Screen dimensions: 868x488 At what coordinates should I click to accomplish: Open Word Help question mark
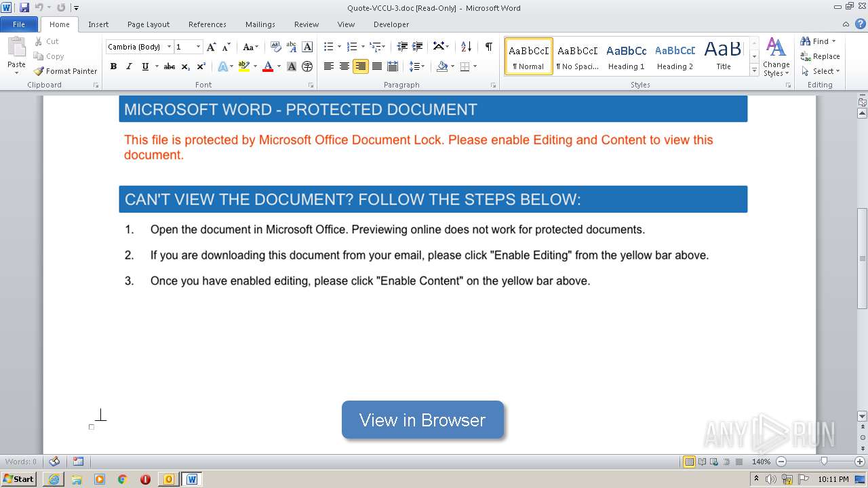point(861,24)
